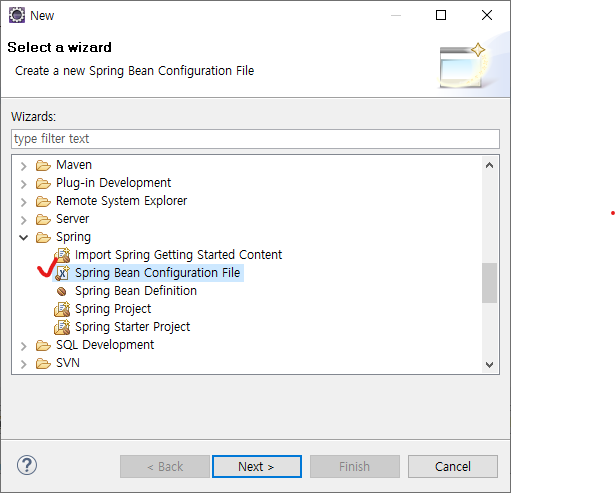Image resolution: width=615 pixels, height=493 pixels.
Task: Click the scrollbar up arrow in wizard list
Action: 489,165
